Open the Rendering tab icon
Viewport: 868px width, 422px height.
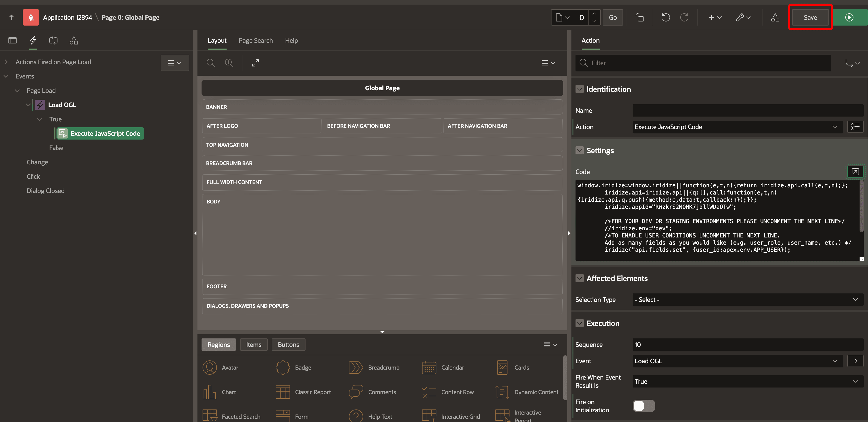point(13,40)
